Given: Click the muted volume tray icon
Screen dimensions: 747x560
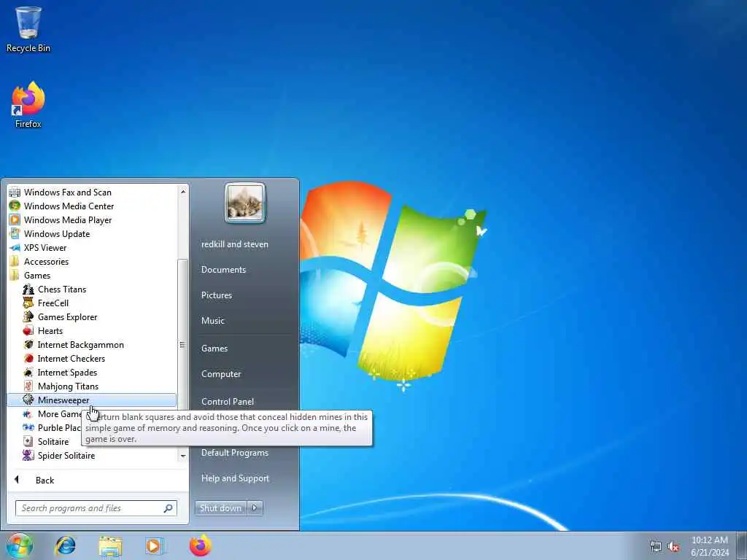Looking at the screenshot, I should point(673,547).
